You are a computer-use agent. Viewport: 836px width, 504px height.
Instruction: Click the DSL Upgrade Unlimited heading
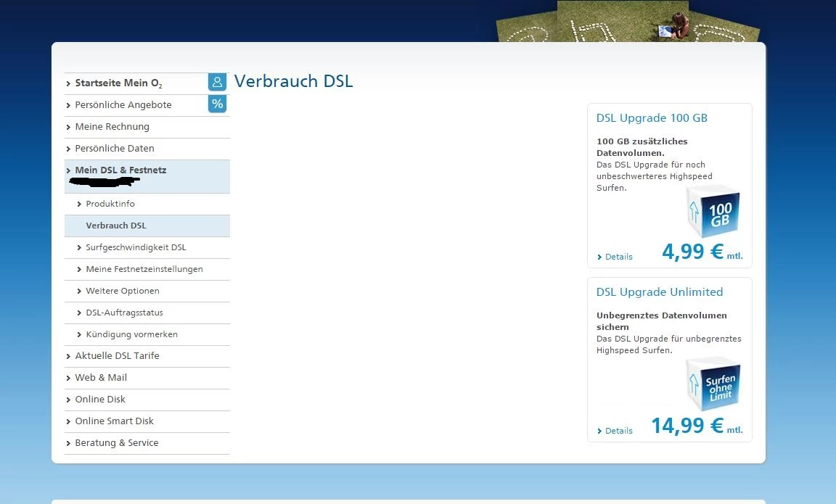click(660, 292)
